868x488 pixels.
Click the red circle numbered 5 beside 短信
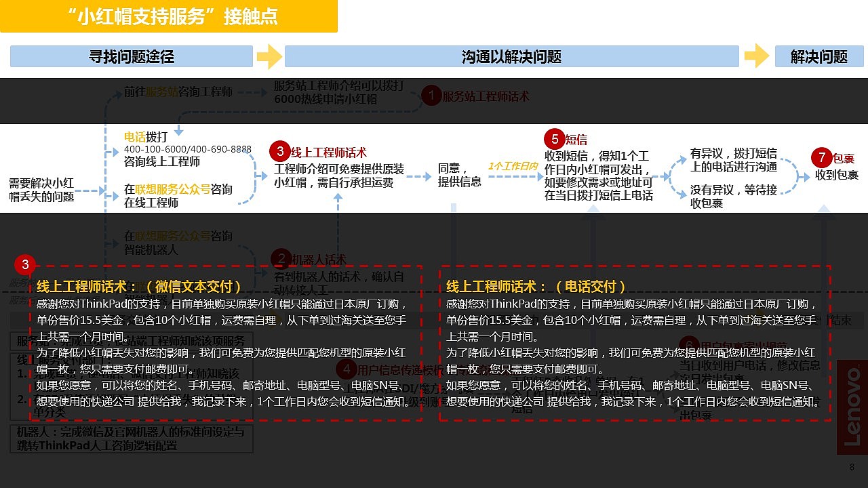tap(555, 140)
